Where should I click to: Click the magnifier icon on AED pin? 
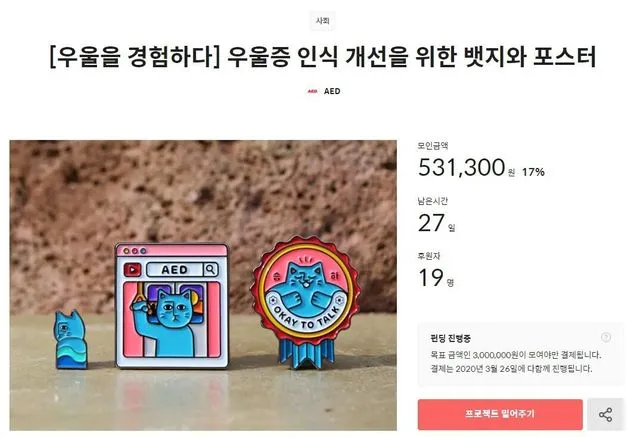(211, 269)
